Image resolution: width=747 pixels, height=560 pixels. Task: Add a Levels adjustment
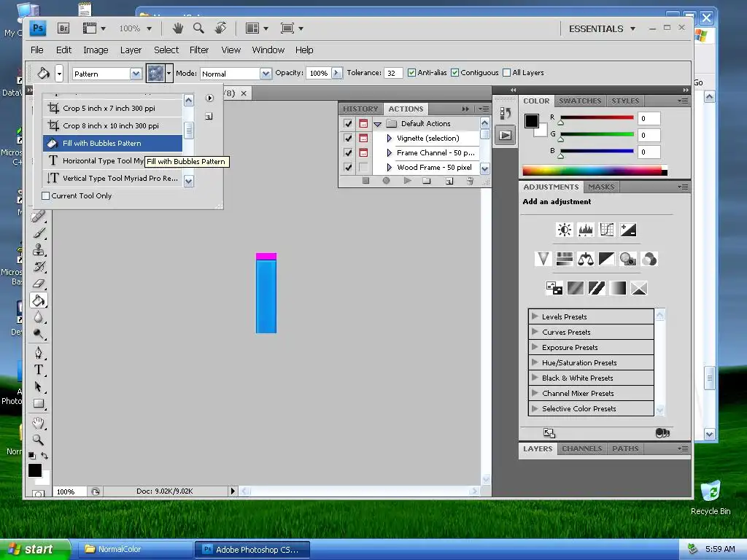tap(586, 230)
